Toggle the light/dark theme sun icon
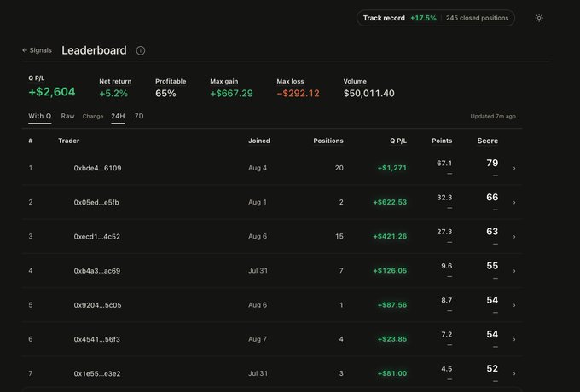The width and height of the screenshot is (580, 392). click(539, 18)
